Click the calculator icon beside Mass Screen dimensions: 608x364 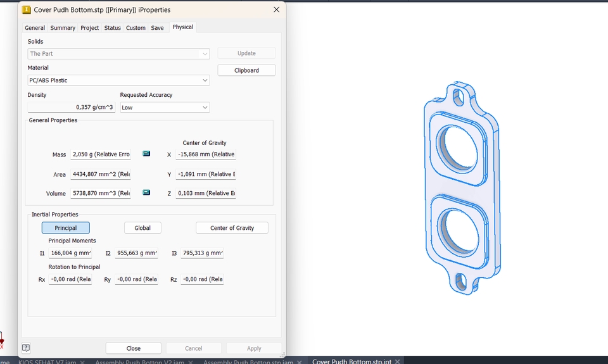tap(146, 153)
